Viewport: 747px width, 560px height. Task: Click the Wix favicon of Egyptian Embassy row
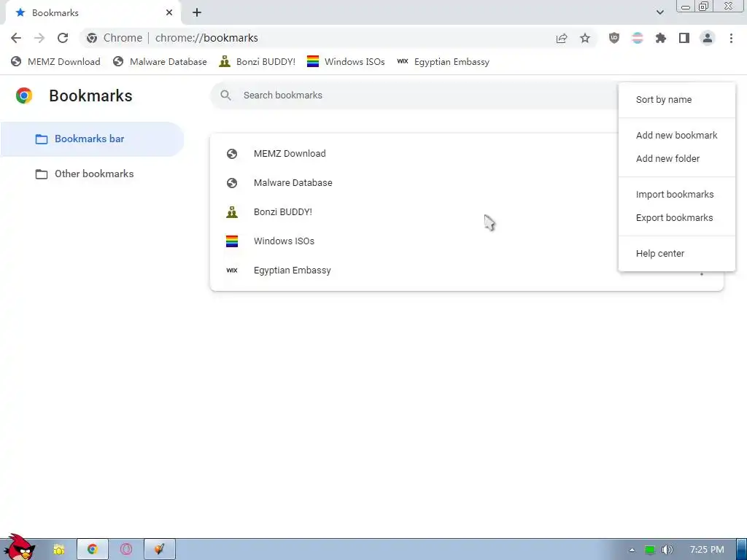coord(232,270)
